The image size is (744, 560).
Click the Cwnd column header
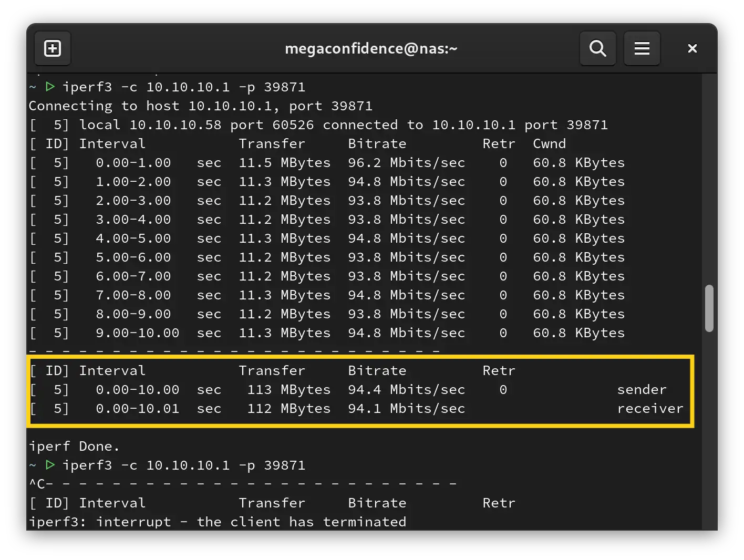550,143
